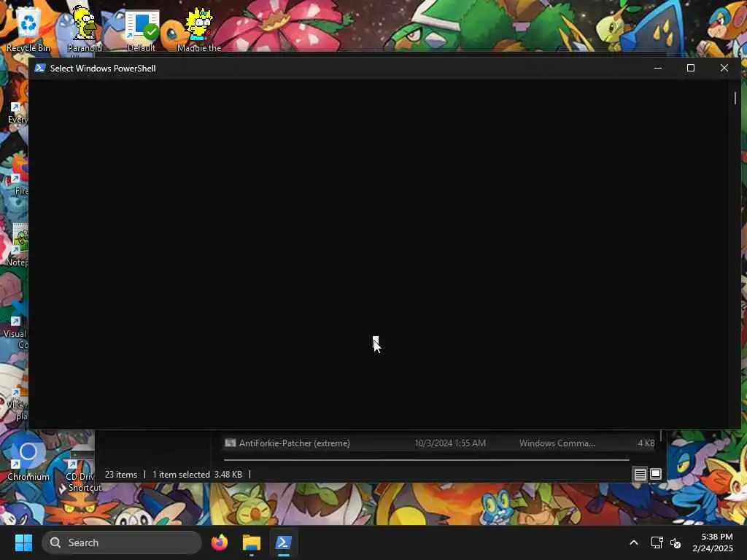Open the Recycle Bin desktop icon
The height and width of the screenshot is (560, 747).
point(28,28)
